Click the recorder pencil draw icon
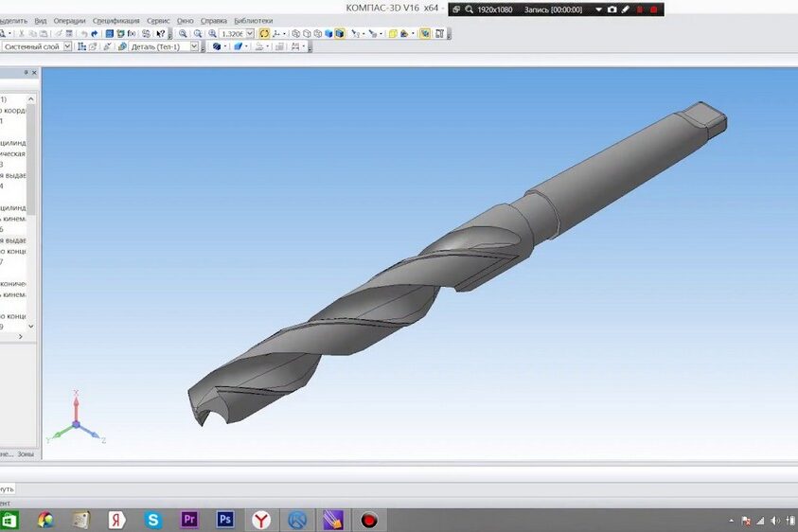 coord(625,9)
